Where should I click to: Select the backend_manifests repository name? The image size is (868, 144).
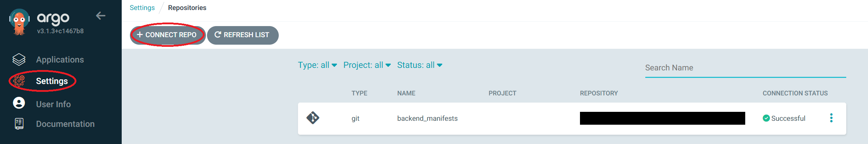[x=427, y=118]
